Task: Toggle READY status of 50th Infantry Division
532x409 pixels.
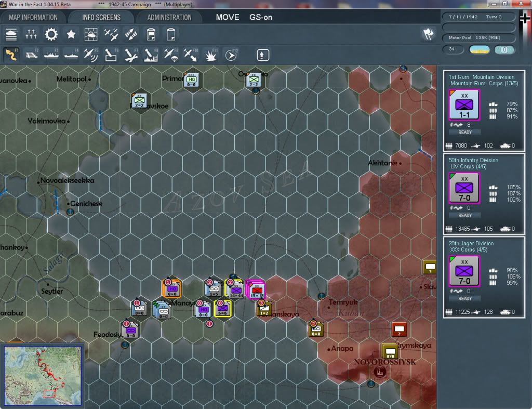Action: (465, 216)
